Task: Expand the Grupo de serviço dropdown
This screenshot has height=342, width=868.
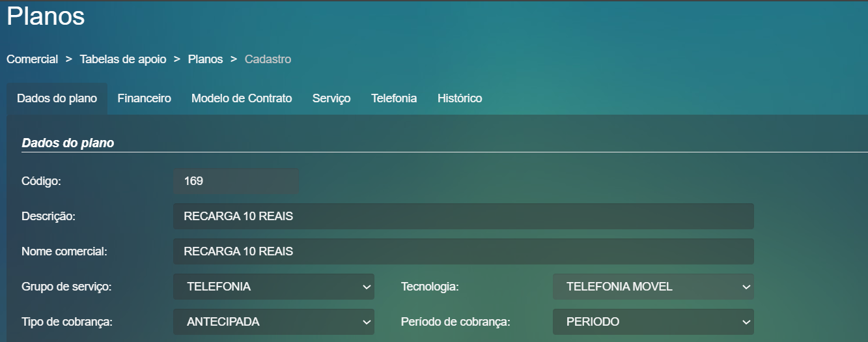Action: point(273,286)
